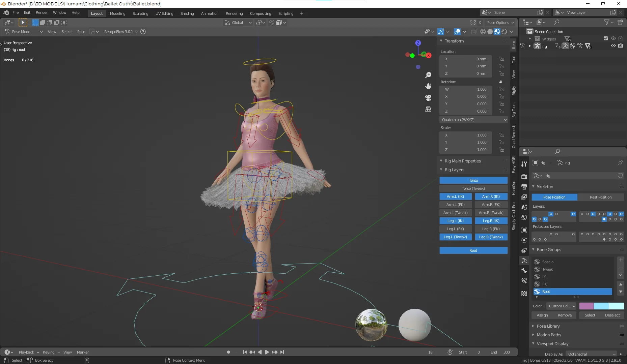
Task: Open the File menu
Action: 16,12
